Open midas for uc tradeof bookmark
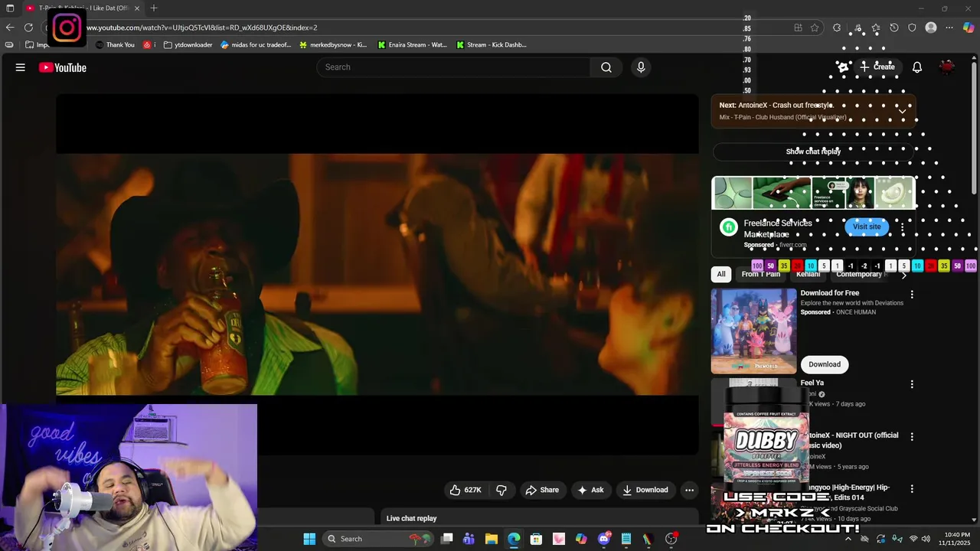Viewport: 980px width, 551px height. (x=256, y=45)
